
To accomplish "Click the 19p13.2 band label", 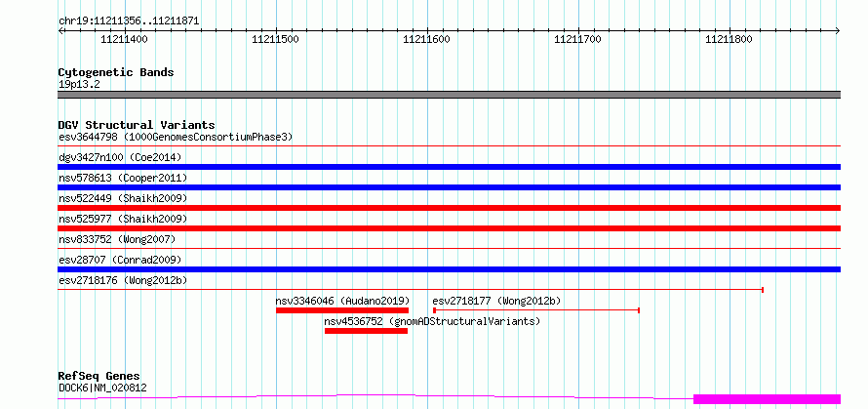I will pos(79,85).
